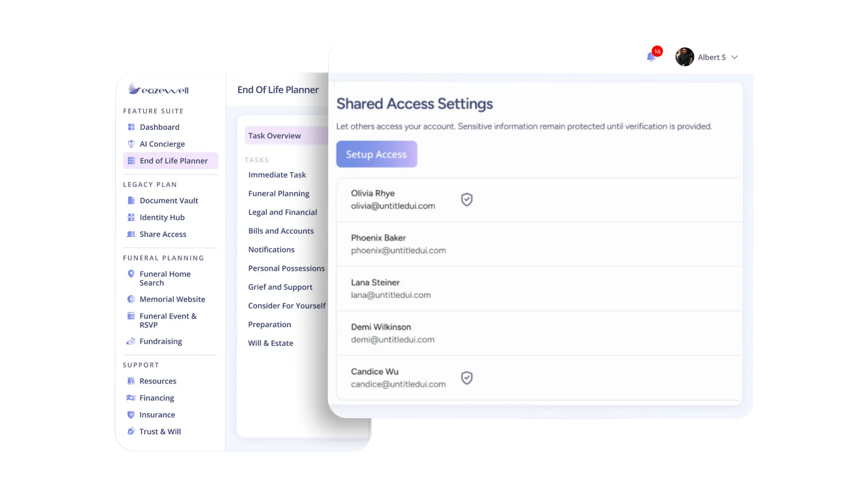Screen dimensions: 868x488
Task: Open Dashboard from the sidebar icon
Action: [x=131, y=127]
